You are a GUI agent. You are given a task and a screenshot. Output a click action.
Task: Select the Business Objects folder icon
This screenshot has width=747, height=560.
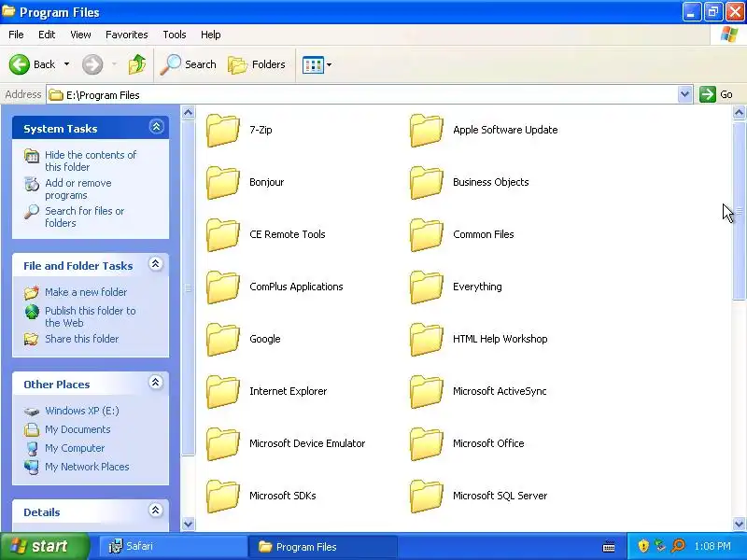coord(427,182)
